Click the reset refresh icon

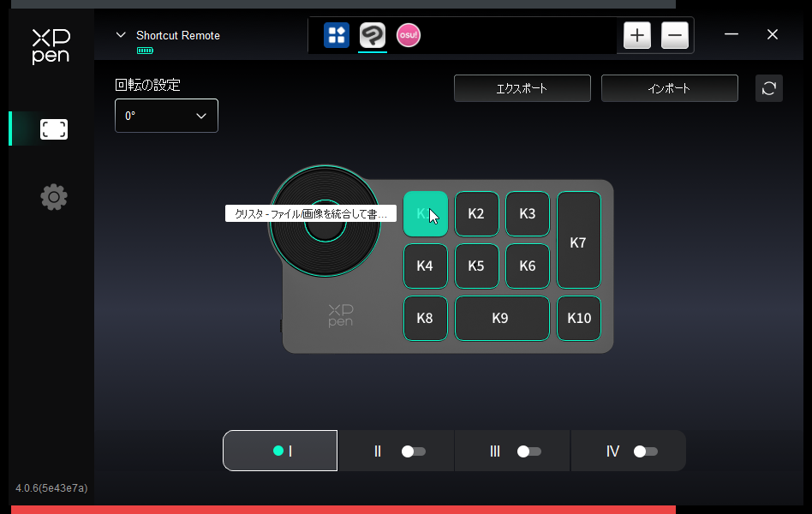(x=768, y=88)
